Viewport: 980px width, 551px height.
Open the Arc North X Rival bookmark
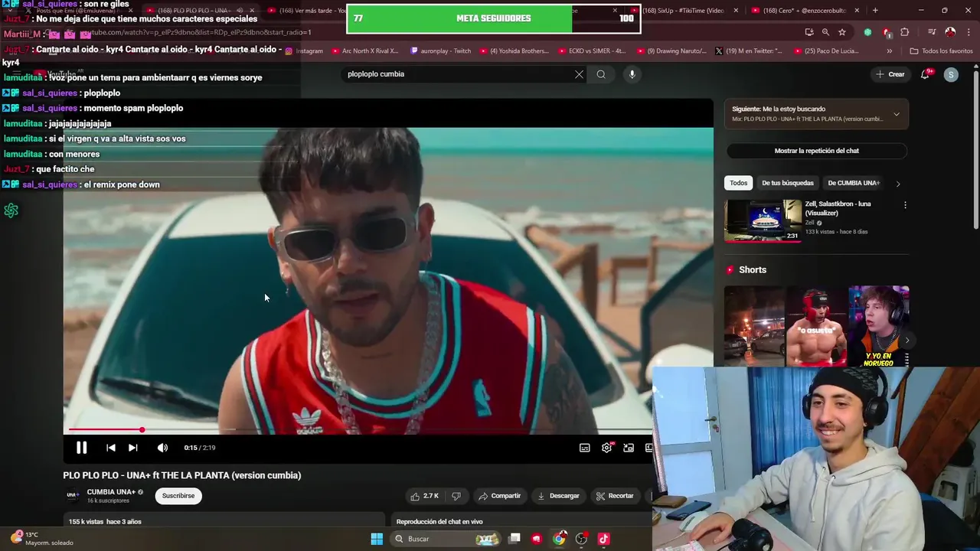(365, 51)
